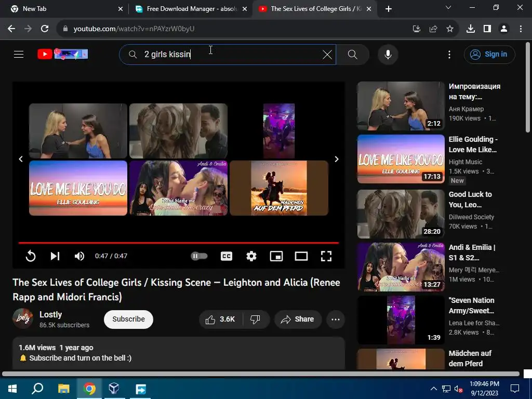Open end-screen Love Me Like You Do thumbnail
The height and width of the screenshot is (399, 532).
point(78,188)
